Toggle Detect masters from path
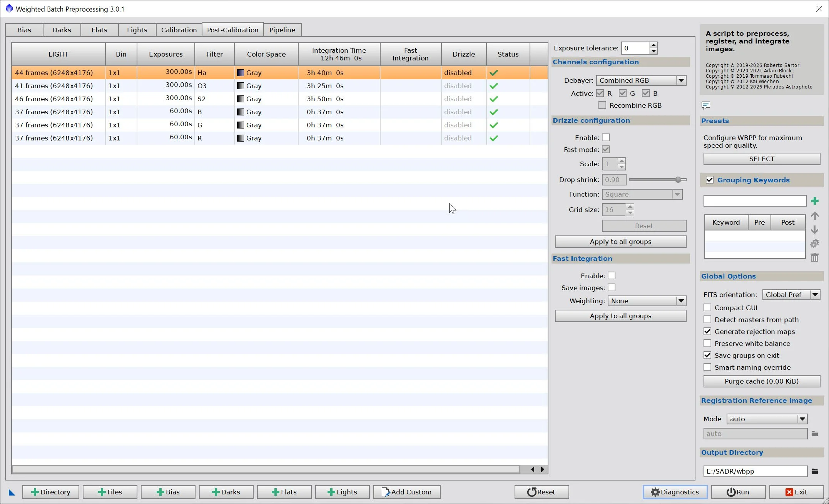The width and height of the screenshot is (829, 504). pos(707,319)
